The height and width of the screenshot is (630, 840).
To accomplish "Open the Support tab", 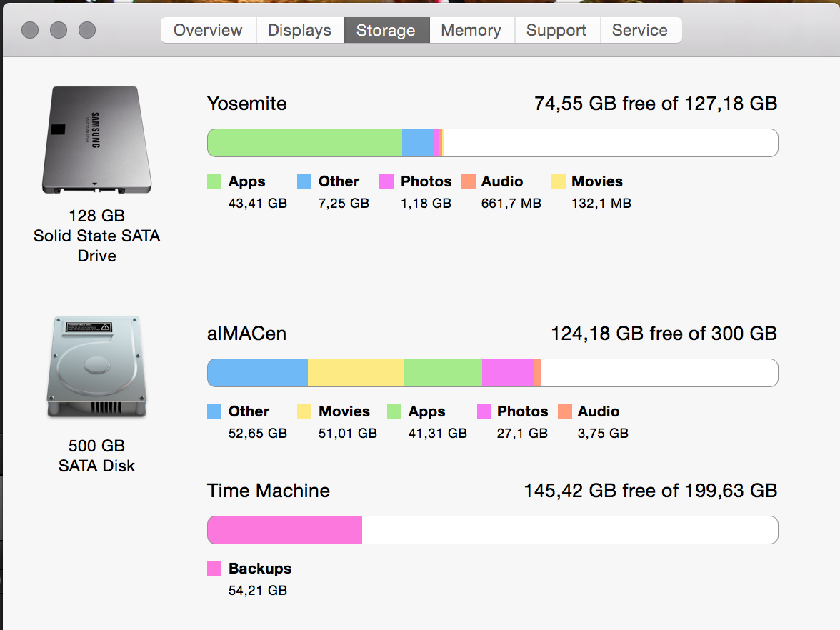I will pos(556,30).
